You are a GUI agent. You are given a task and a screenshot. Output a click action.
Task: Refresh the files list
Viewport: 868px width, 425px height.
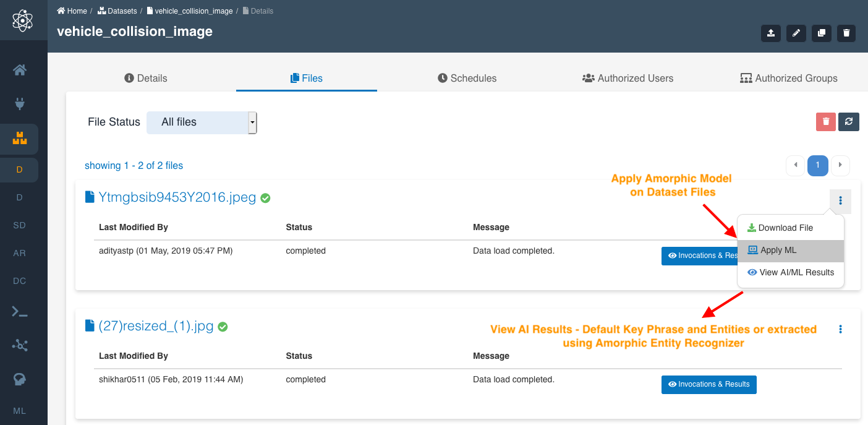(x=849, y=122)
